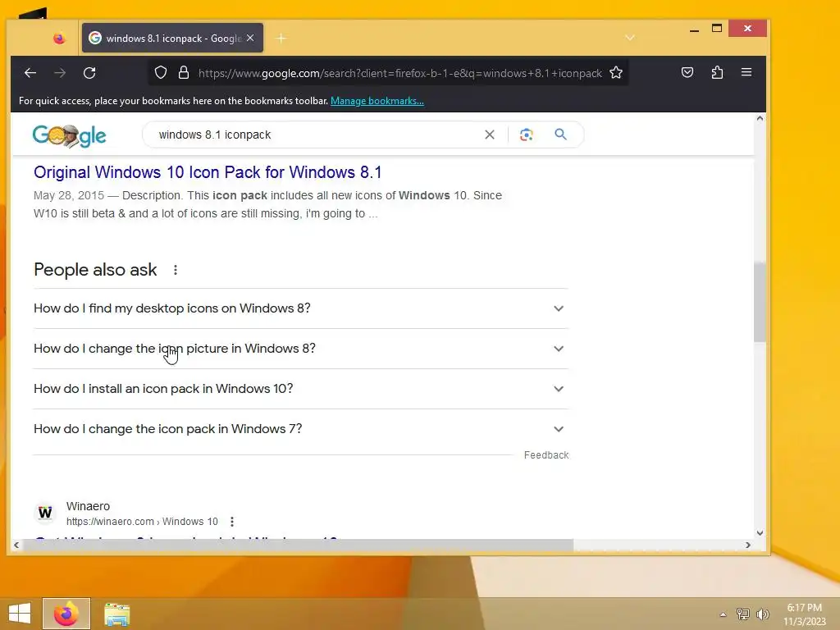This screenshot has height=630, width=840.
Task: Click the vertical scrollbar thumb
Action: click(x=760, y=302)
